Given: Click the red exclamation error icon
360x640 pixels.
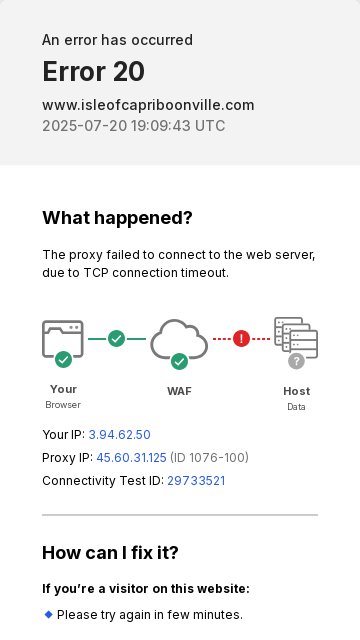Looking at the screenshot, I should pyautogui.click(x=241, y=338).
